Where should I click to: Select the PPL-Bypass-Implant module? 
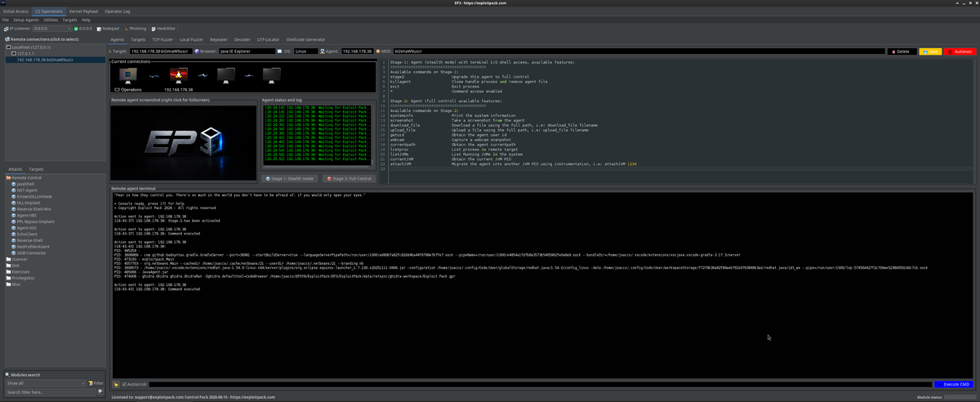(x=33, y=221)
